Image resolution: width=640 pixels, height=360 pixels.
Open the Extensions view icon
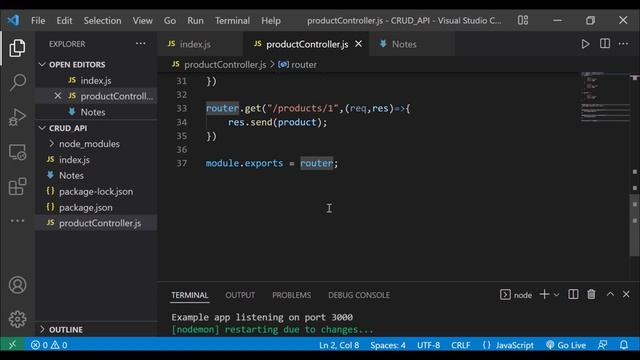point(17,187)
